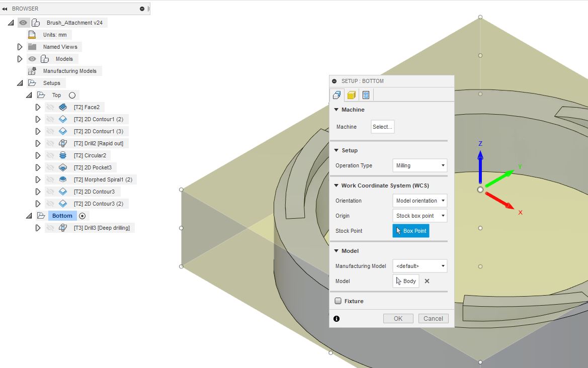Click the Models component icon
Image resolution: width=588 pixels, height=368 pixels.
coord(45,59)
